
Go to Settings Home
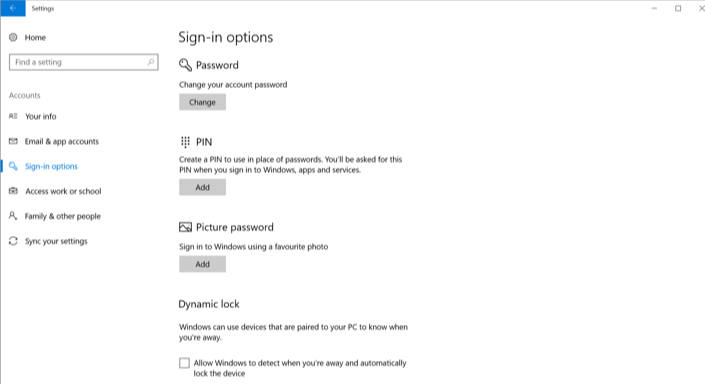35,38
